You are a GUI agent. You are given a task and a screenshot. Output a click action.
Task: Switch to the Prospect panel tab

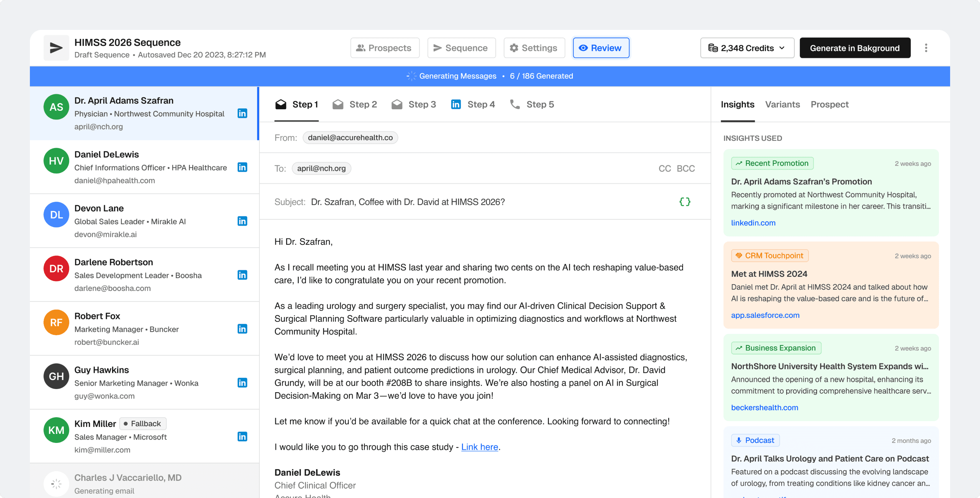[x=829, y=104]
